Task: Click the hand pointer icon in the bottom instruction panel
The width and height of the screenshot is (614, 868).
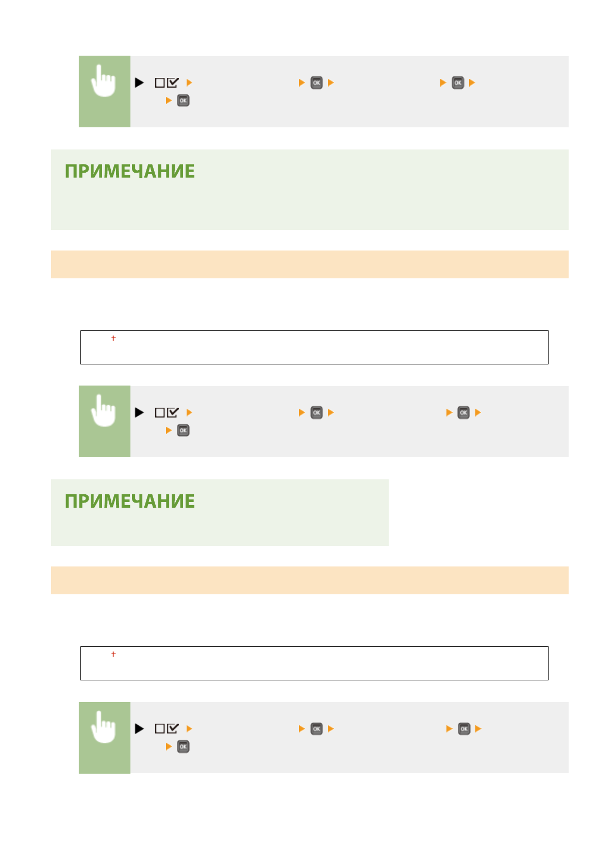Action: [x=104, y=727]
